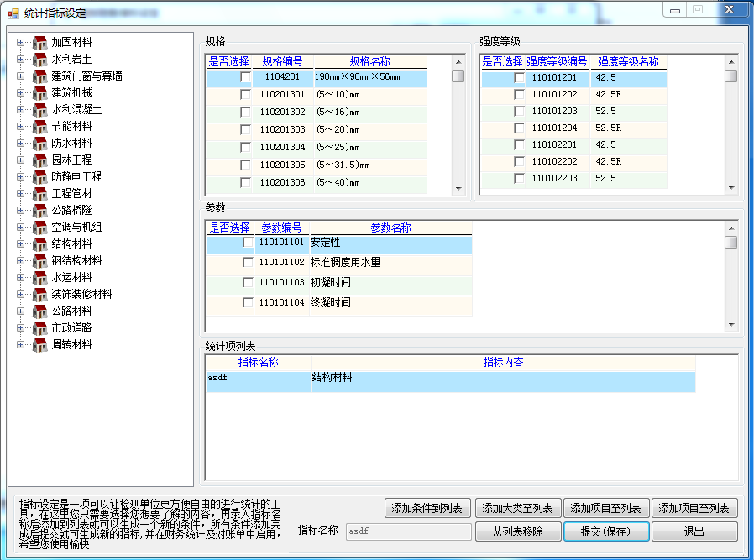Click the 市政道路 category icon
This screenshot has height=560, width=754.
(x=39, y=328)
